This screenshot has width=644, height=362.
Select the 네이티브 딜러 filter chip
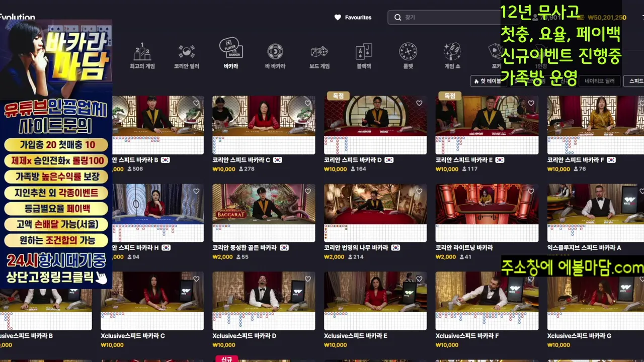(600, 81)
